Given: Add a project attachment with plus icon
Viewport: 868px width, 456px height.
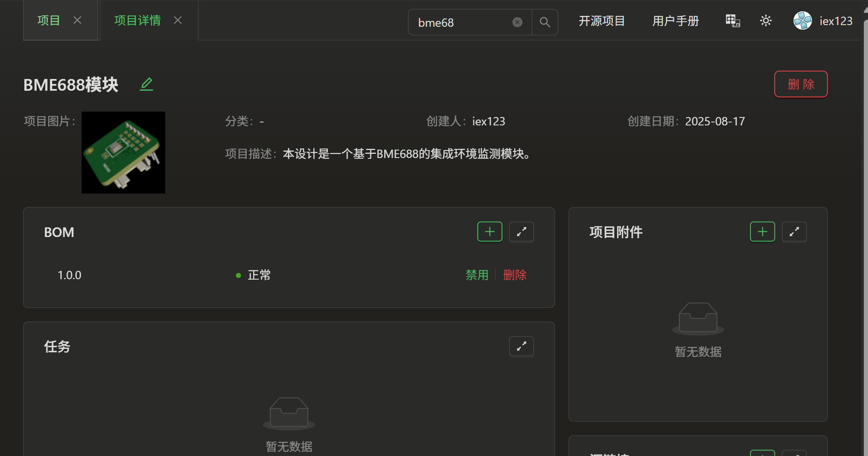Looking at the screenshot, I should point(762,232).
